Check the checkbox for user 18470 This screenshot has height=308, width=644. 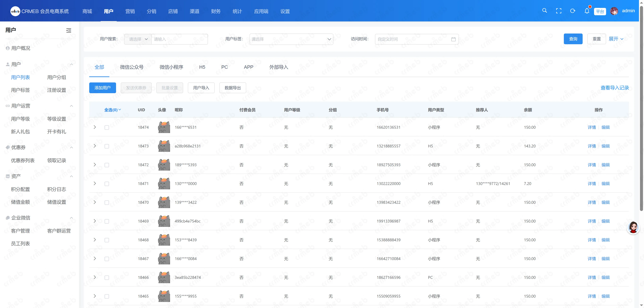pos(107,202)
